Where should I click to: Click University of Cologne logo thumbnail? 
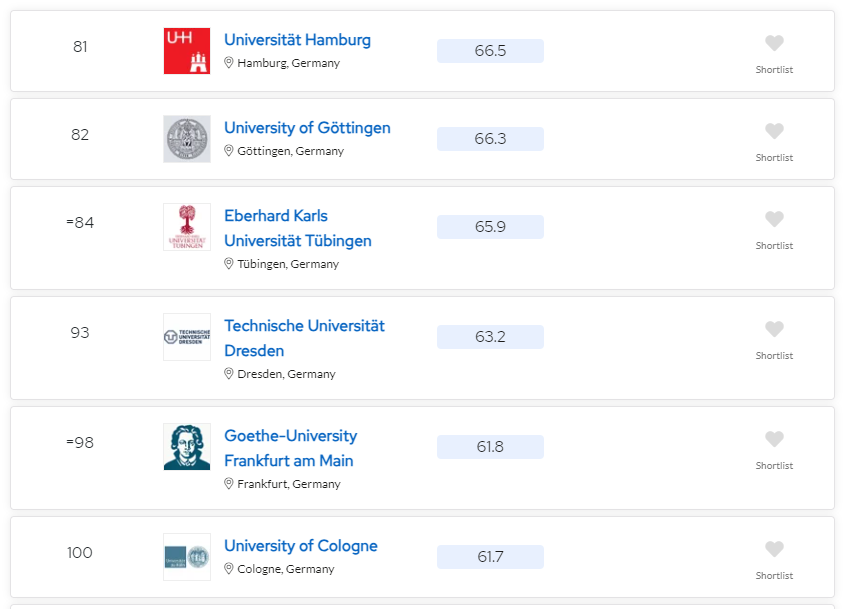coord(187,557)
